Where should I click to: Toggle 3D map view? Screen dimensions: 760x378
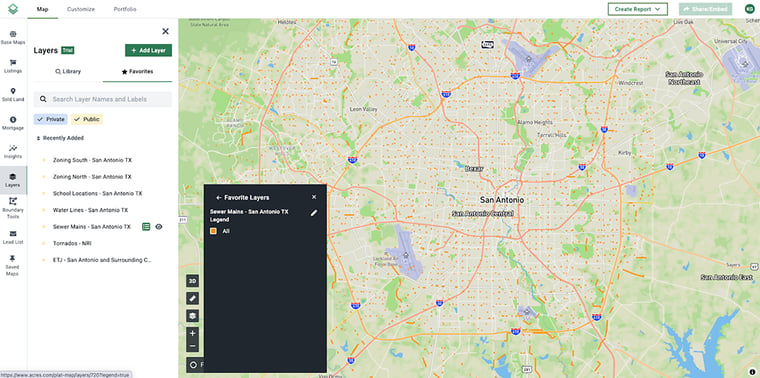192,281
